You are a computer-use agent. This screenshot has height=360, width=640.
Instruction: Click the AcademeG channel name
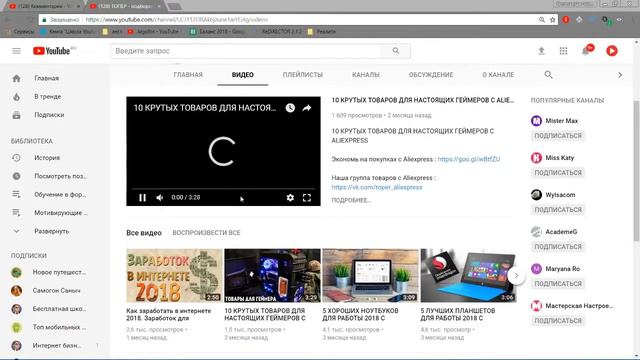[561, 232]
